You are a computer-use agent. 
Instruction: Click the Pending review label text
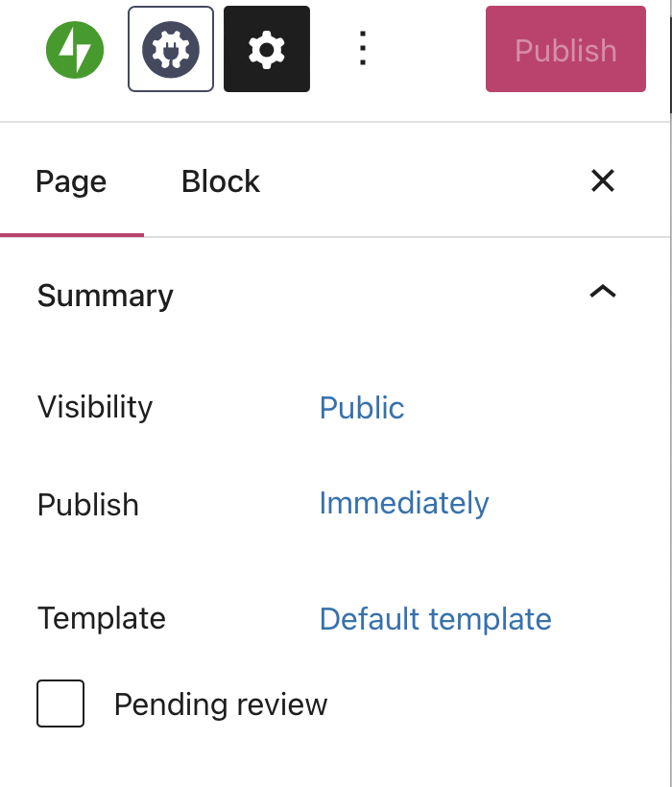[221, 704]
